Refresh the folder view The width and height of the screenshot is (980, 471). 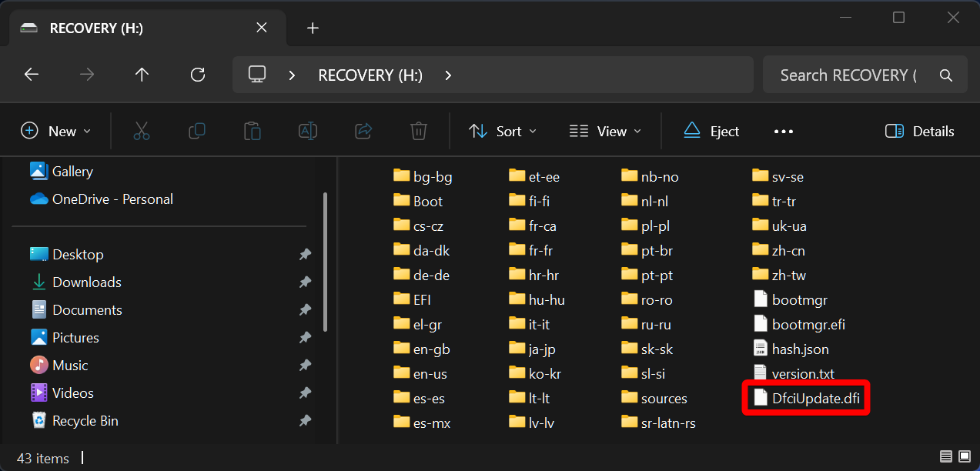(197, 74)
